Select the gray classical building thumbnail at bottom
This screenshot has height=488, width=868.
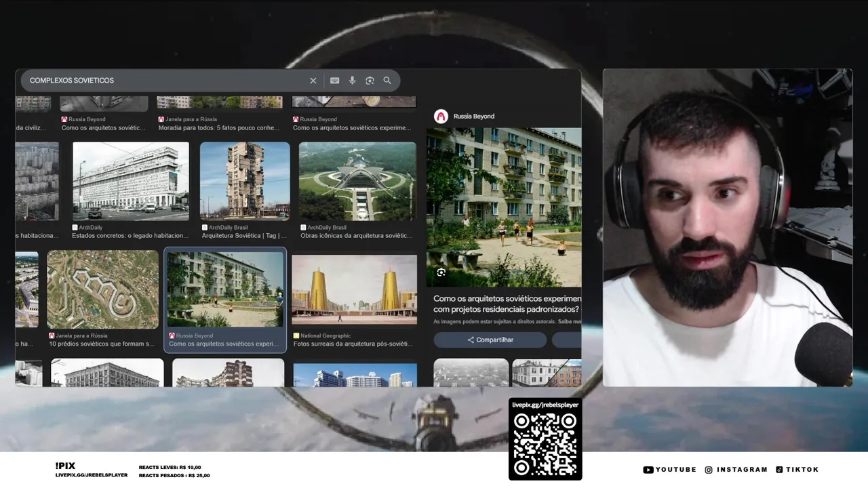click(x=107, y=373)
